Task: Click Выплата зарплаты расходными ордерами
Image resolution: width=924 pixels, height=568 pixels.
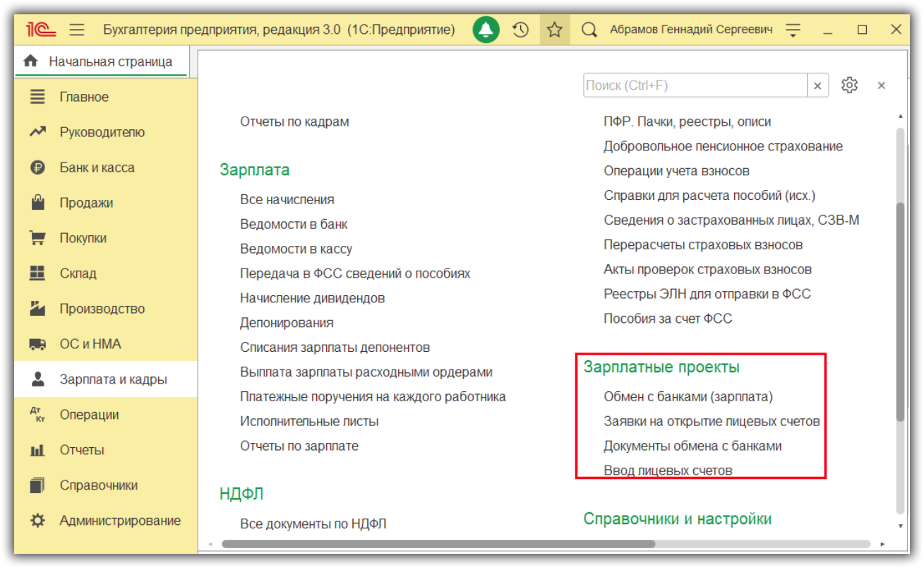Action: pos(366,372)
